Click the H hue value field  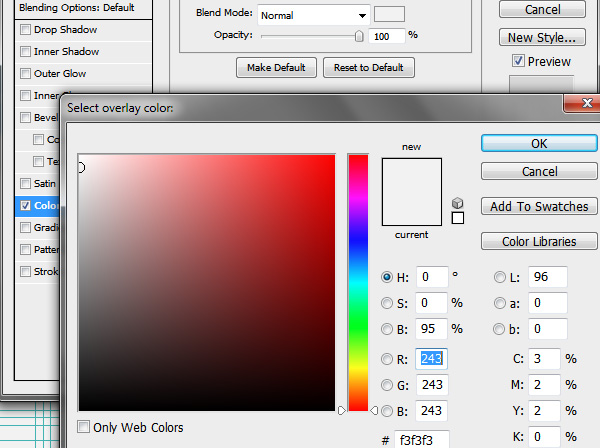click(x=432, y=277)
